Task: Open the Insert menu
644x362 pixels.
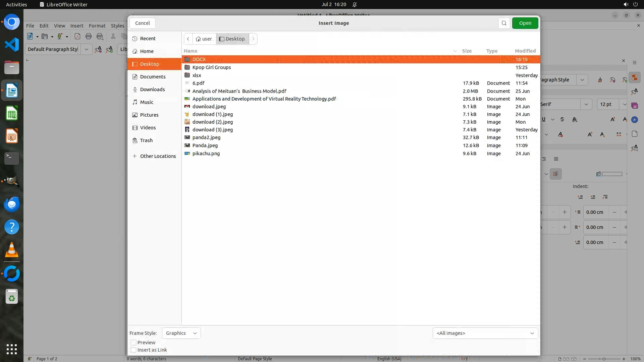Action: (76, 26)
